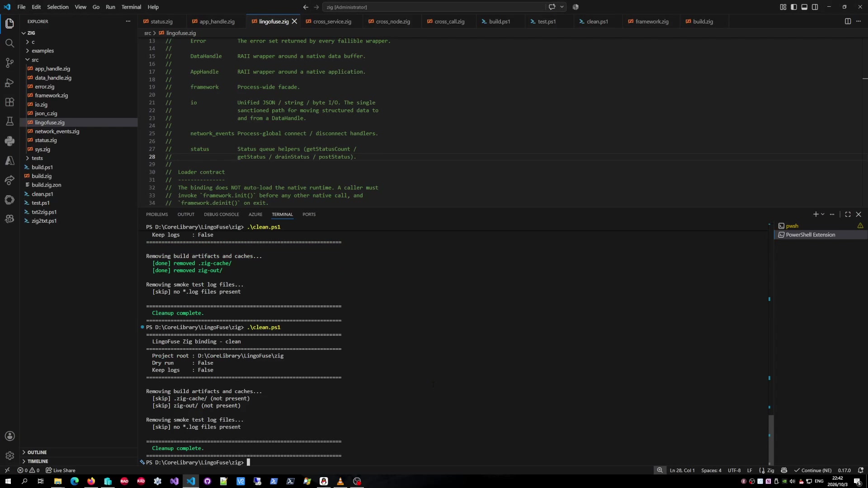Click the New Terminal plus icon
The image size is (868, 488).
click(816, 214)
